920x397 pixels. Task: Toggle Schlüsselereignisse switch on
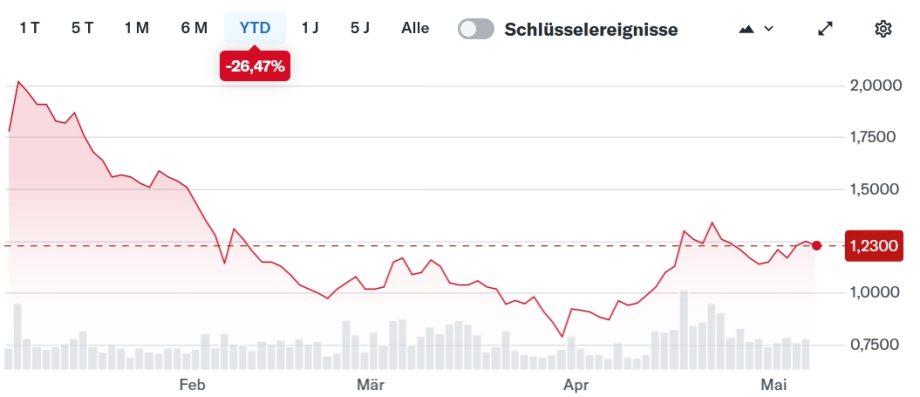point(476,29)
